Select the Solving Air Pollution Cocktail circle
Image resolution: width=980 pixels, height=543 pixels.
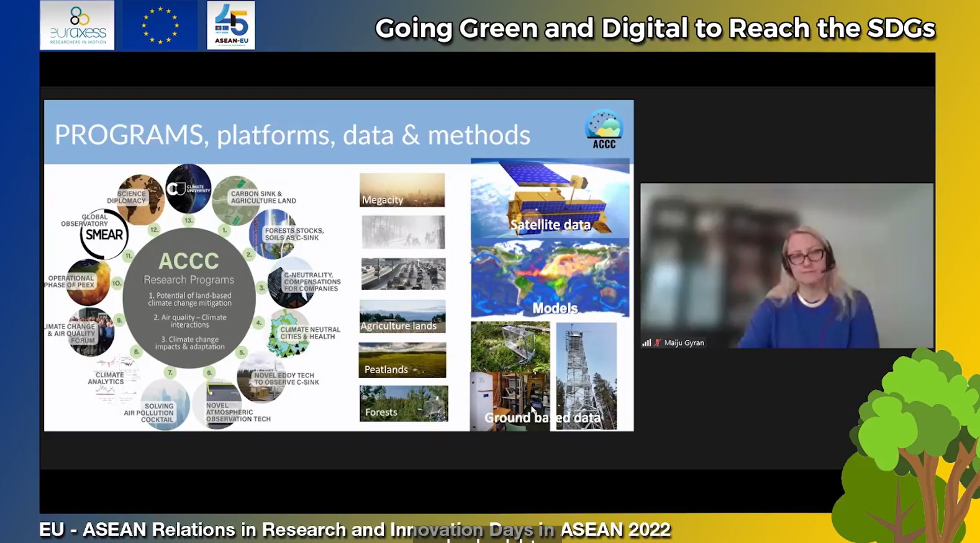click(165, 405)
